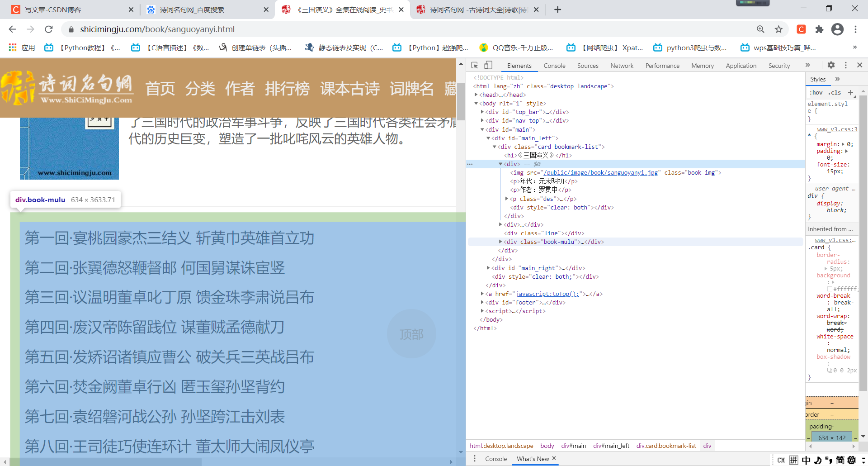Screen dimensions: 868x466
Task: Switch to the Console panel tab
Action: click(x=554, y=65)
